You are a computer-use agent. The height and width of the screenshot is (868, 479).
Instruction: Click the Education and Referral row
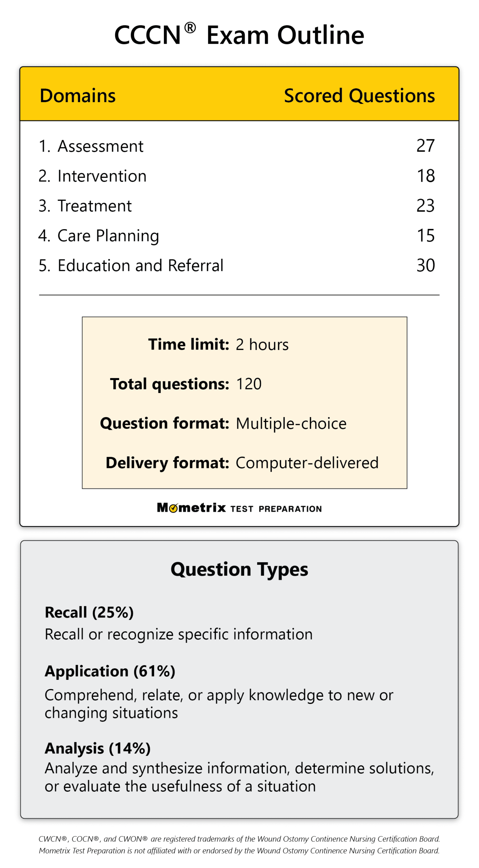pos(236,265)
